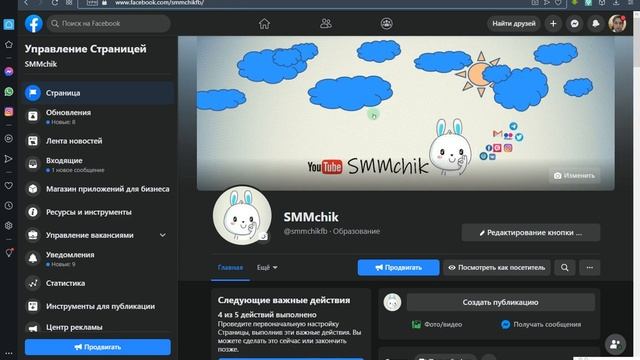The image size is (640, 360).
Task: Open the notifications bell in header
Action: [x=596, y=24]
